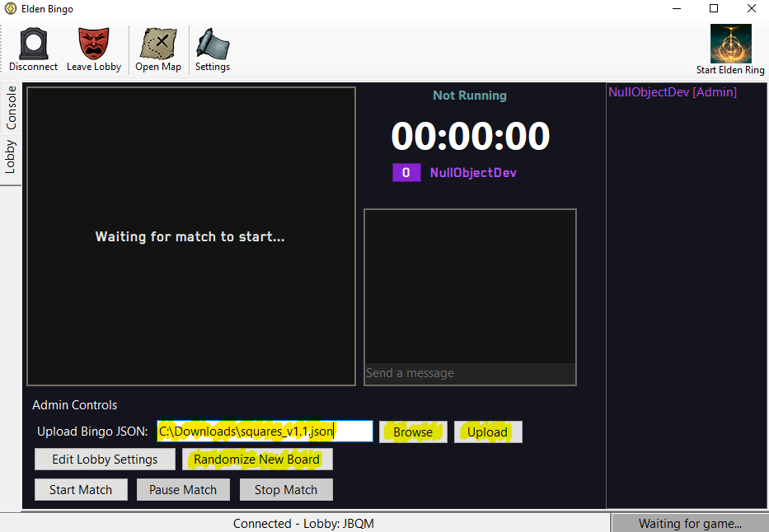Click the Pause Match button
The width and height of the screenshot is (769, 532).
183,489
